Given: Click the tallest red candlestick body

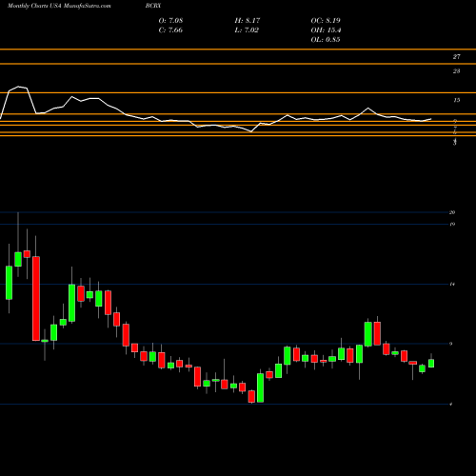Looking at the screenshot, I should [36, 299].
